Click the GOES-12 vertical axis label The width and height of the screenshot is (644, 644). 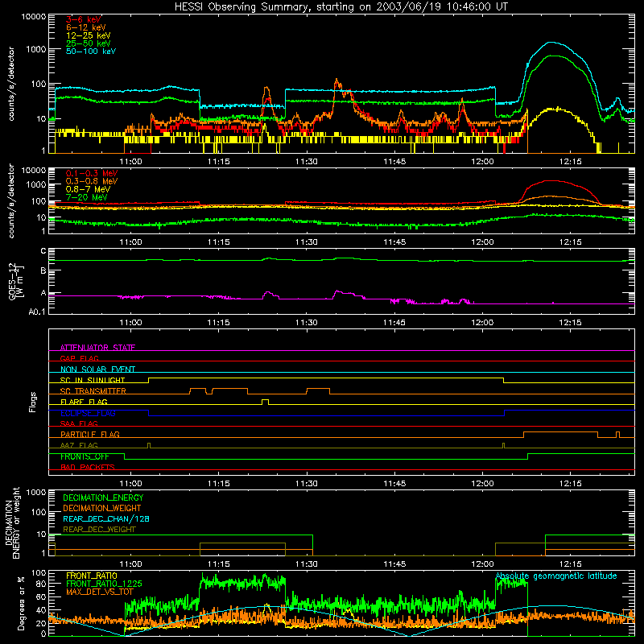[15, 281]
